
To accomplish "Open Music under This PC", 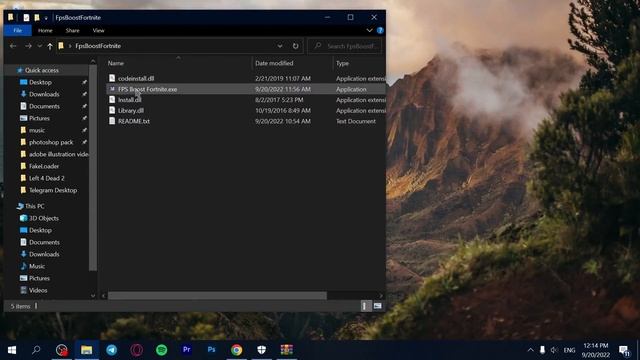I will click(x=37, y=266).
